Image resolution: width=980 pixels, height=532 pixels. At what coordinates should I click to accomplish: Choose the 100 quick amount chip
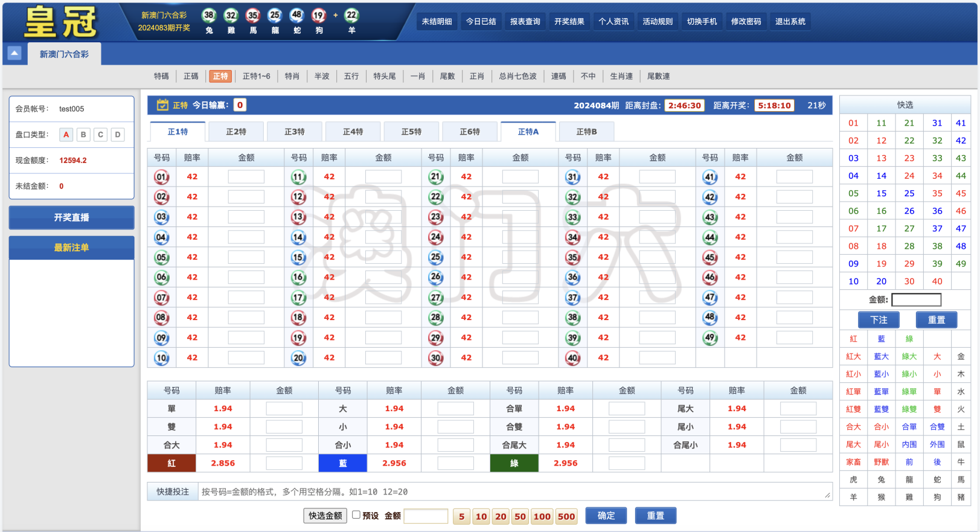coord(542,516)
